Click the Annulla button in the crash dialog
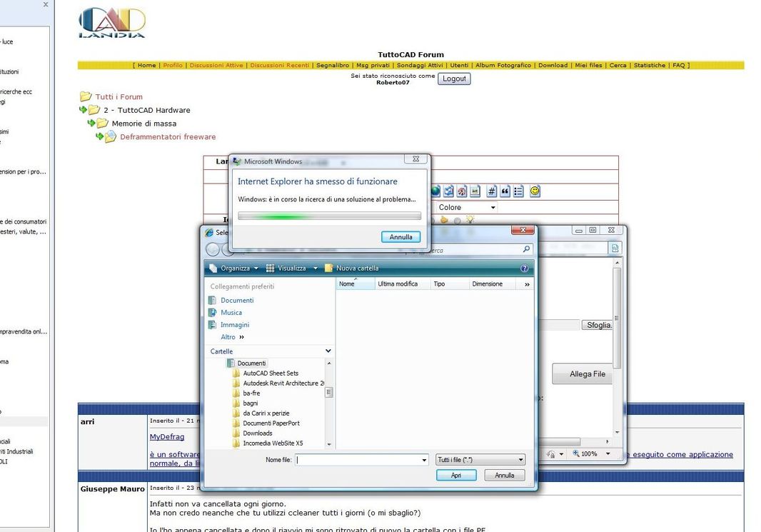 pos(401,237)
